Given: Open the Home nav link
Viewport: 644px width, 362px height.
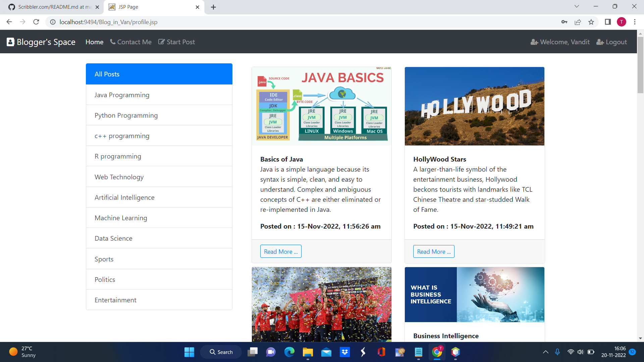Looking at the screenshot, I should coord(94,42).
